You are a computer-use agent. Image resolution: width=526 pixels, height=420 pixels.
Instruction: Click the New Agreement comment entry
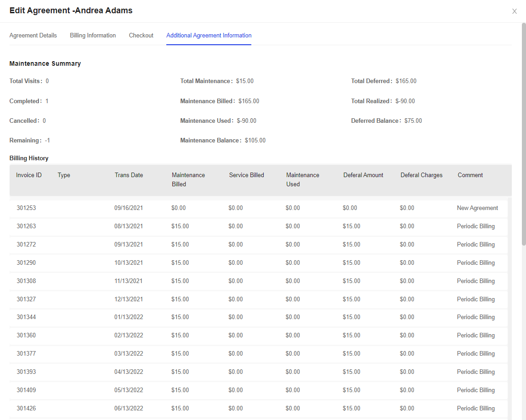477,208
